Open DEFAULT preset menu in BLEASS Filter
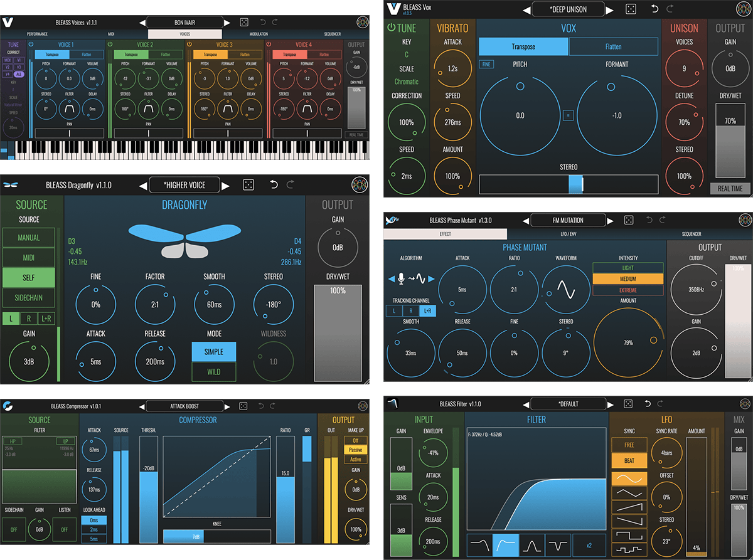Viewport: 753px width, 560px height. pyautogui.click(x=568, y=404)
